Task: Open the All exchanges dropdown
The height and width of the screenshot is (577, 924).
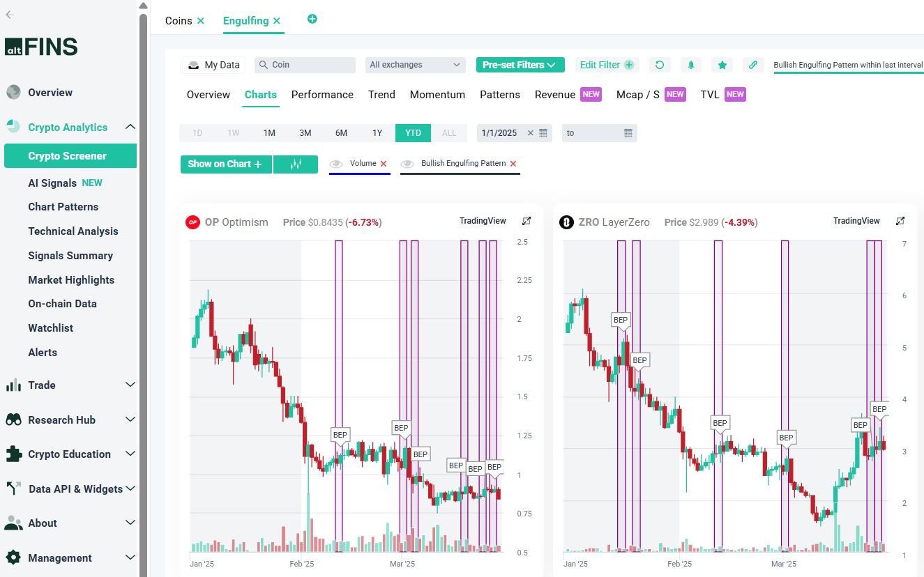Action: click(x=416, y=65)
